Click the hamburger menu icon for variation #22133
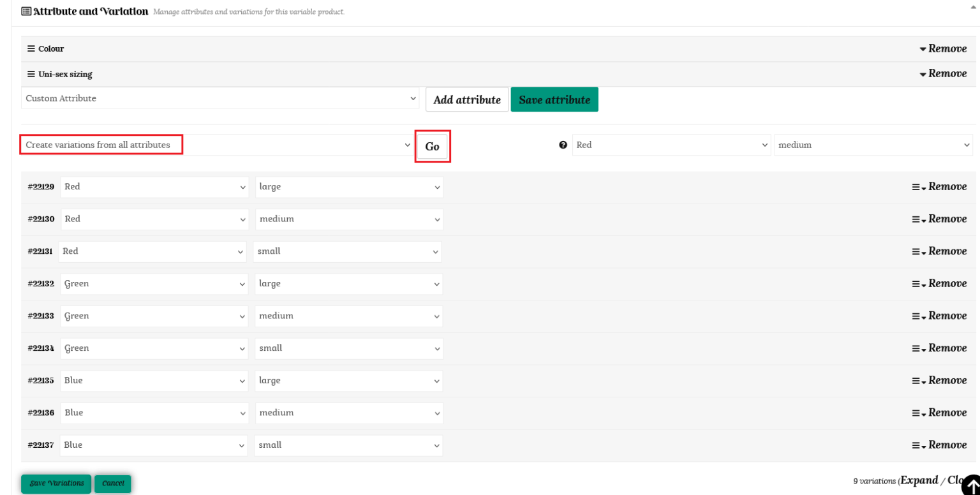This screenshot has width=980, height=495. 916,316
